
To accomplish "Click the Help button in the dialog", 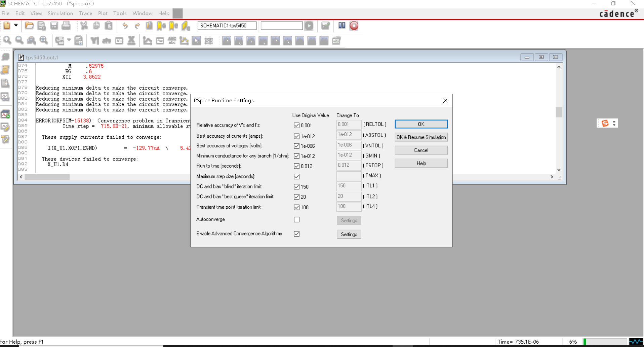I will click(421, 163).
